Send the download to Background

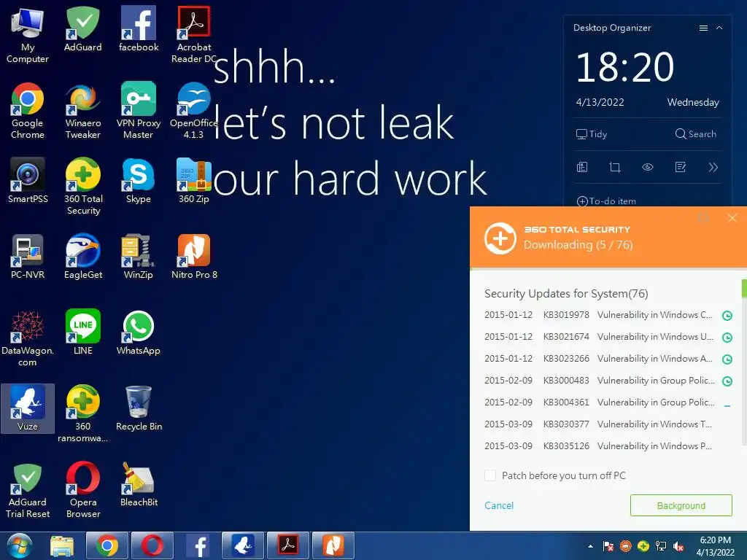coord(681,505)
